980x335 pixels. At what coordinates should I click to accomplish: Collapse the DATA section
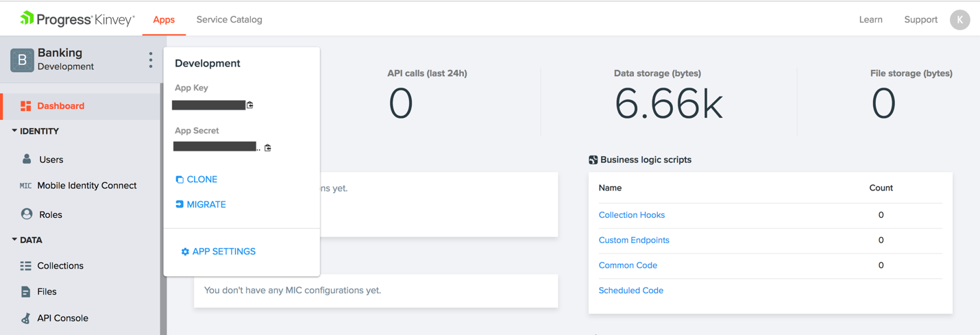click(14, 240)
